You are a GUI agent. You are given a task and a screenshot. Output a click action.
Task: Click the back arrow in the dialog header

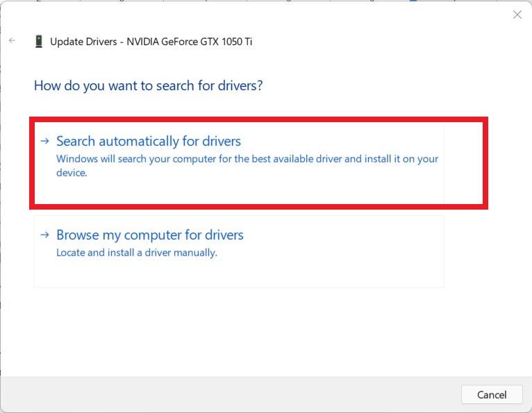click(12, 41)
